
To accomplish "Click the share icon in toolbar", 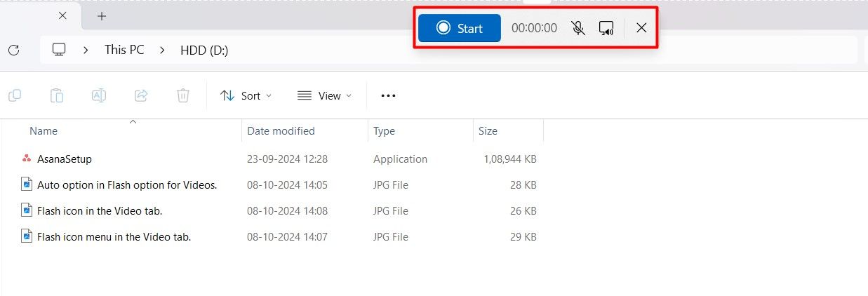I will 141,95.
